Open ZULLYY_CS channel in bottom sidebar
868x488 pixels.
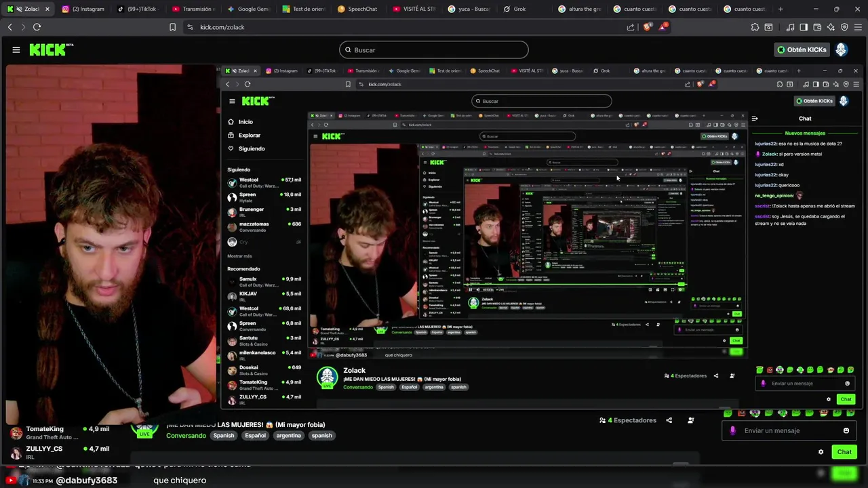(60, 452)
